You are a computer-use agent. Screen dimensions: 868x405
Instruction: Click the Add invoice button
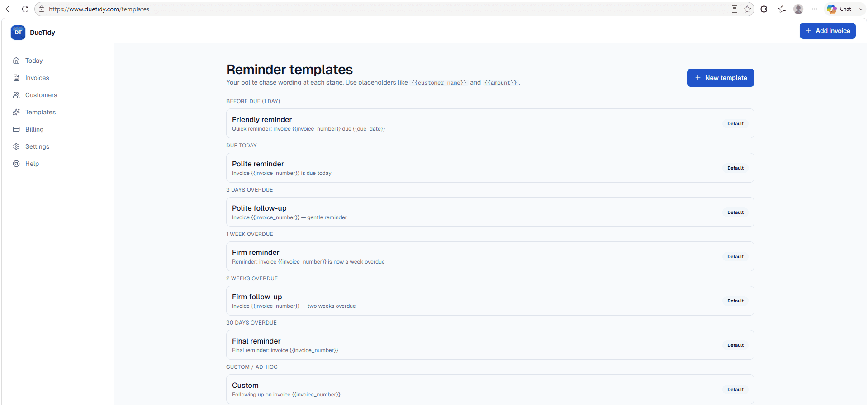[827, 31]
